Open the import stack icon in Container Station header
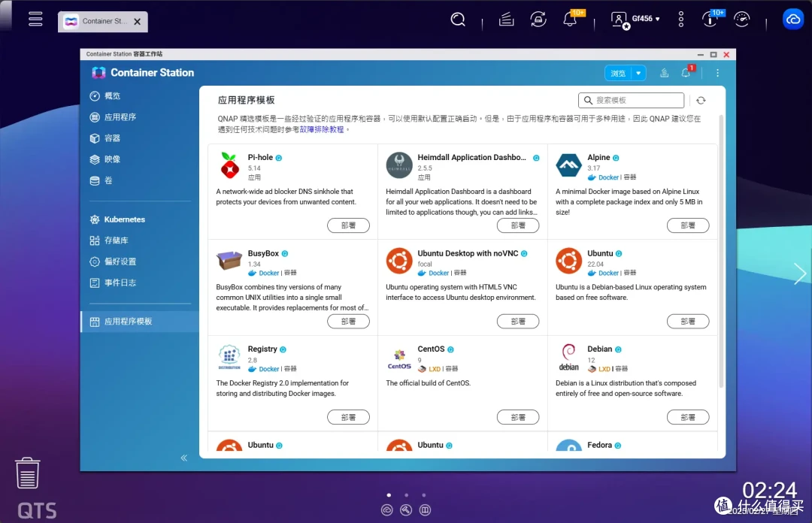This screenshot has width=812, height=523. [x=665, y=73]
